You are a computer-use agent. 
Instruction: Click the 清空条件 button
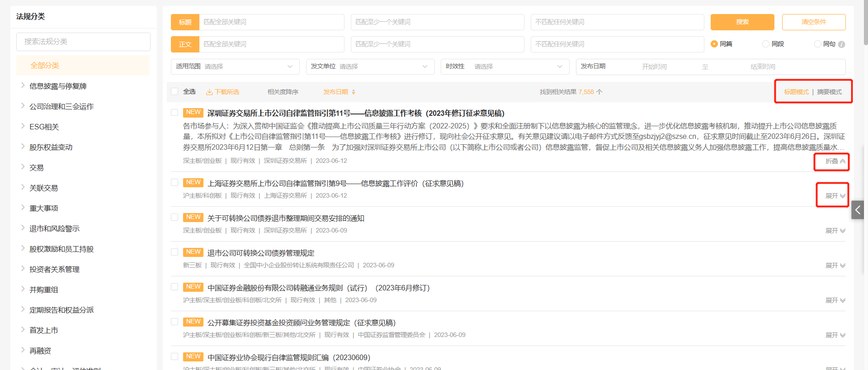click(814, 22)
